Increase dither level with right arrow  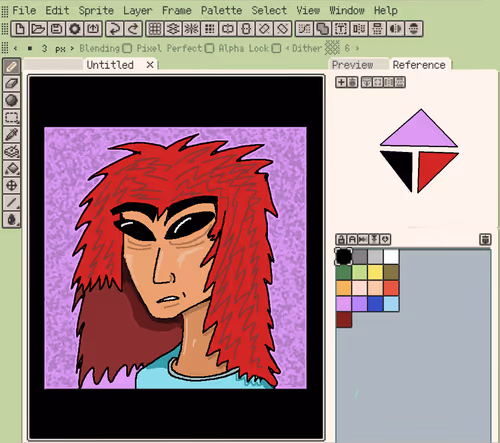coord(357,49)
